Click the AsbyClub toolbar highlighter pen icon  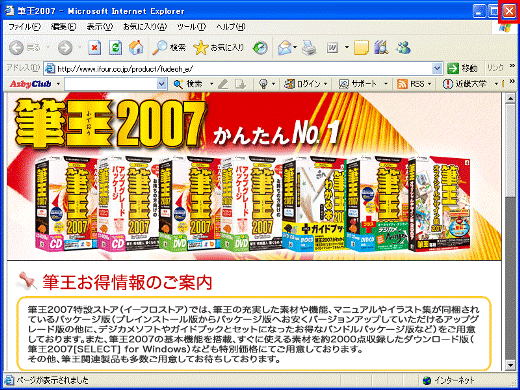click(223, 84)
